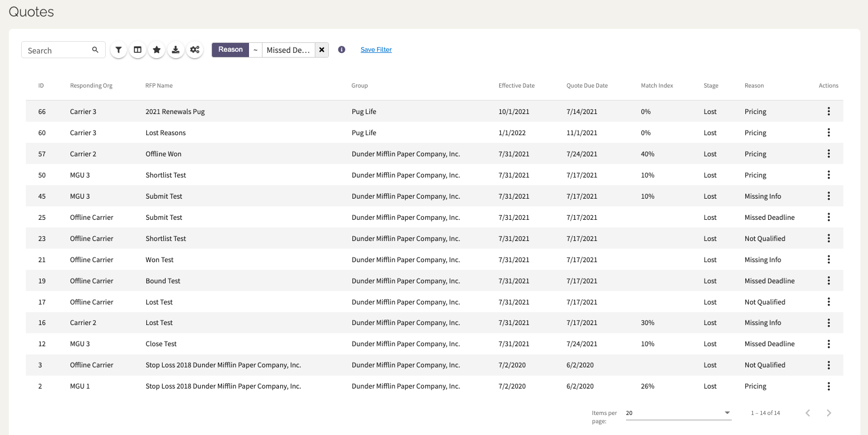Sort by the ID column header

41,86
